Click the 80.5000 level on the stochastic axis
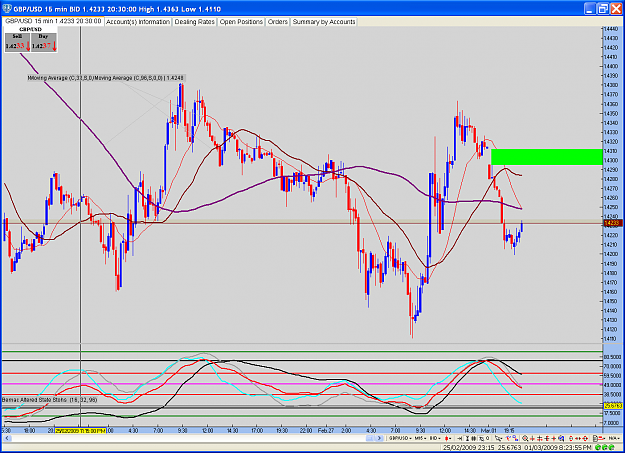Image resolution: width=625 pixels, height=453 pixels. [x=613, y=357]
